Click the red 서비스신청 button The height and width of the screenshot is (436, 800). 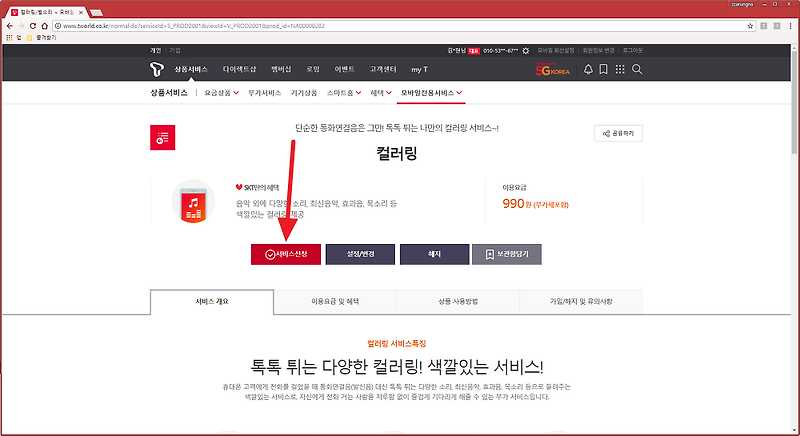point(286,254)
